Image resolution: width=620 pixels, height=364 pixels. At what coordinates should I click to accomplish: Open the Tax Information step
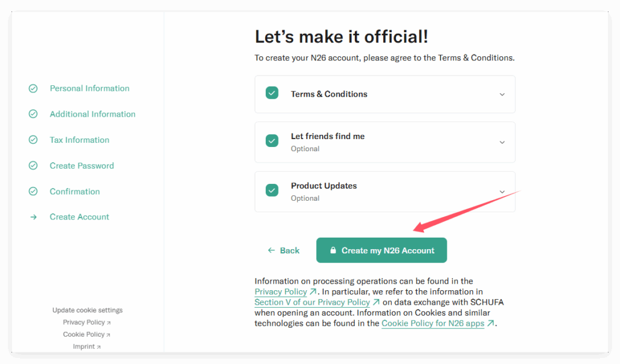[79, 140]
